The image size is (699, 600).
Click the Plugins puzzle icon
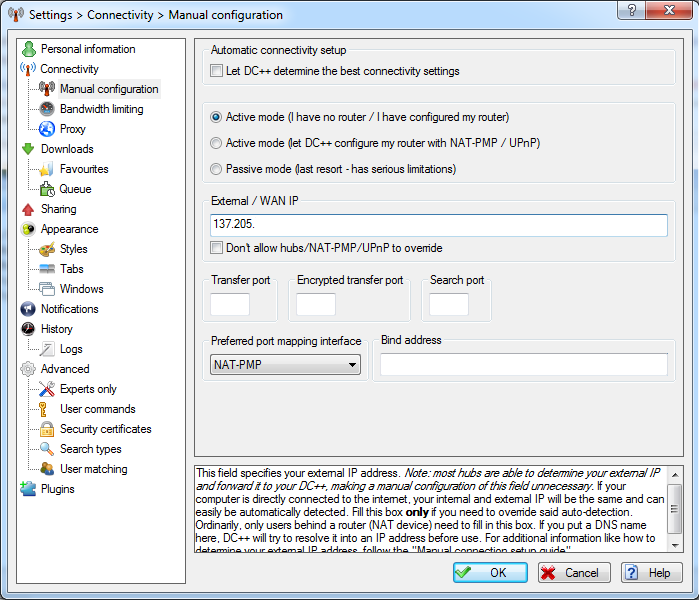tap(28, 489)
